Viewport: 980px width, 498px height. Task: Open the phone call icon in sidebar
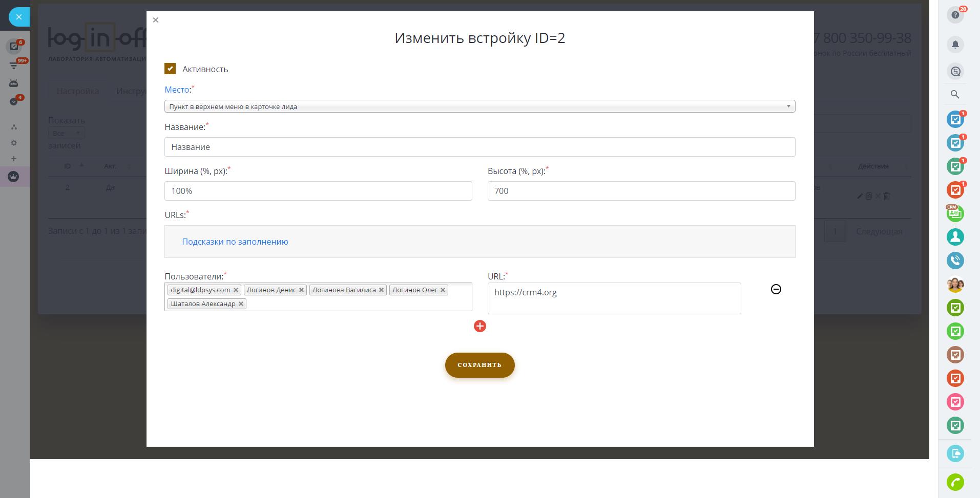[955, 261]
